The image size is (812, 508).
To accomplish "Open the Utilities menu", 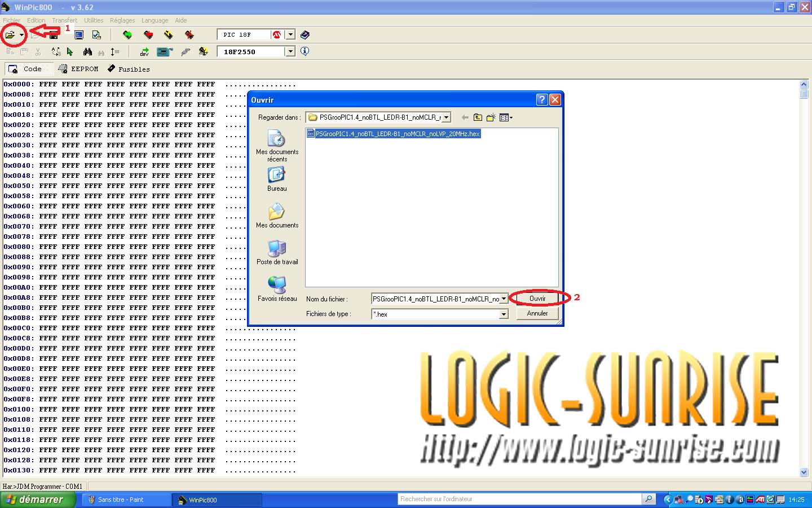I will pos(94,20).
